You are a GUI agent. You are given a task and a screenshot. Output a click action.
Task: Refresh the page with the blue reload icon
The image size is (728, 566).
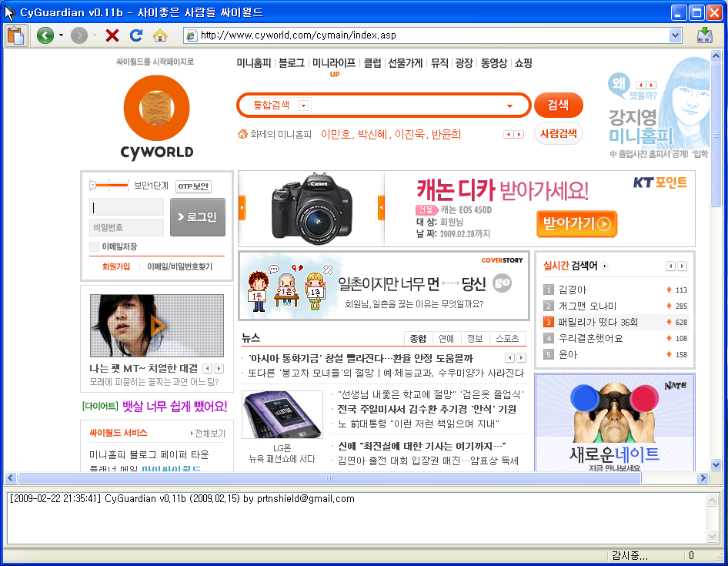136,35
